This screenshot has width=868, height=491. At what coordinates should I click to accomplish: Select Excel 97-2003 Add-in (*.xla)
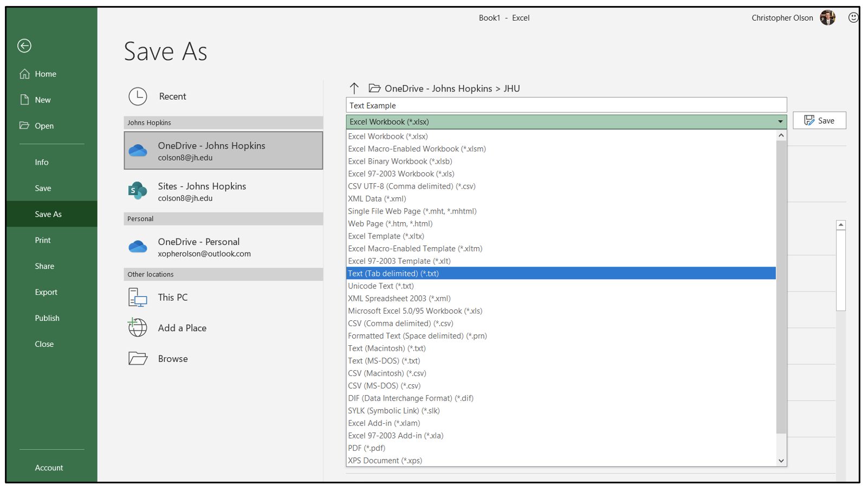click(561, 435)
